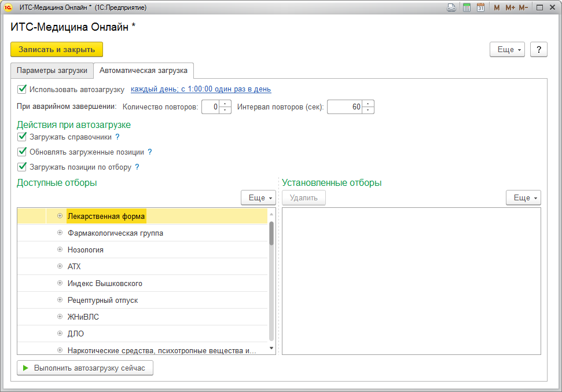562x392 pixels.
Task: Click scroll-up arrow of filters list
Action: pos(271,214)
